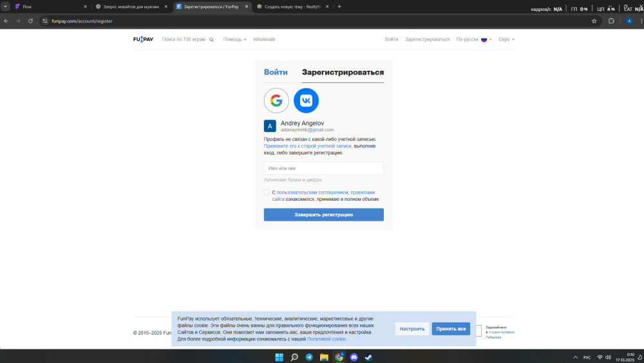Open the По-русски language dropdown
Viewport: 644px width, 363px height.
click(474, 39)
